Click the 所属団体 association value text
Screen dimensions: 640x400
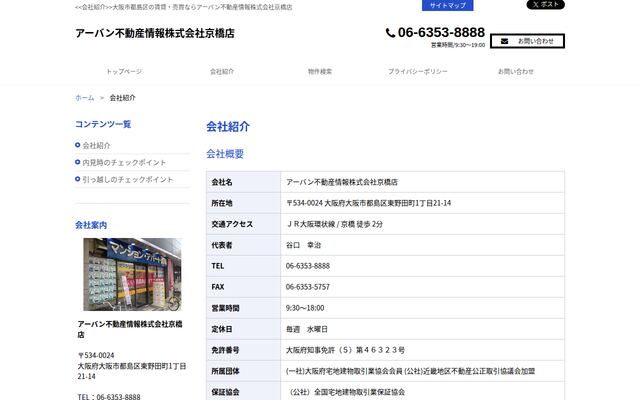410,371
